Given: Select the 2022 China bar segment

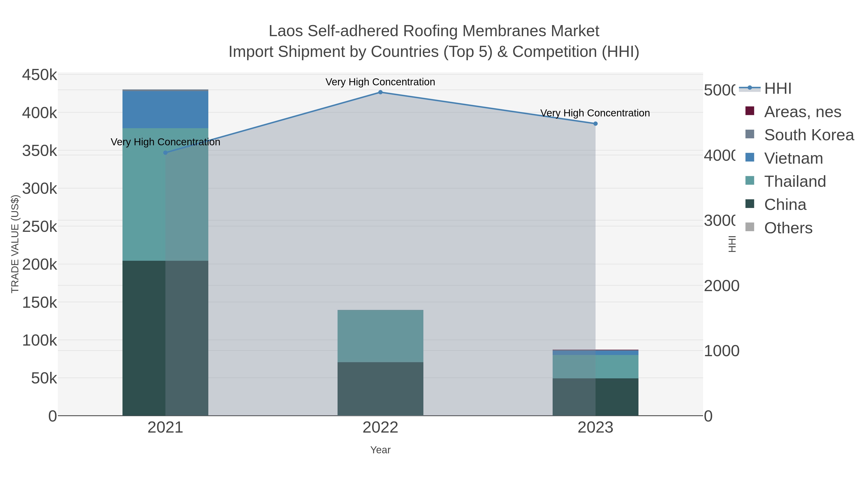Looking at the screenshot, I should (380, 389).
